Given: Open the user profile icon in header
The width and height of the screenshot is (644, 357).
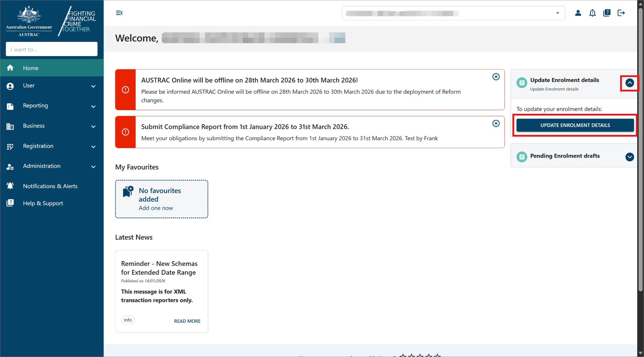Looking at the screenshot, I should (x=578, y=13).
